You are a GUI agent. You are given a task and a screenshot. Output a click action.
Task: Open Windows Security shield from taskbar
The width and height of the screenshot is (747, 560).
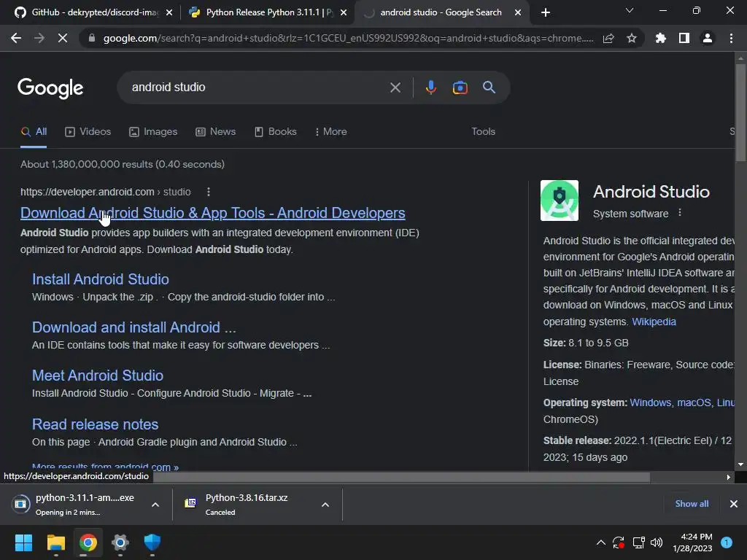(152, 542)
